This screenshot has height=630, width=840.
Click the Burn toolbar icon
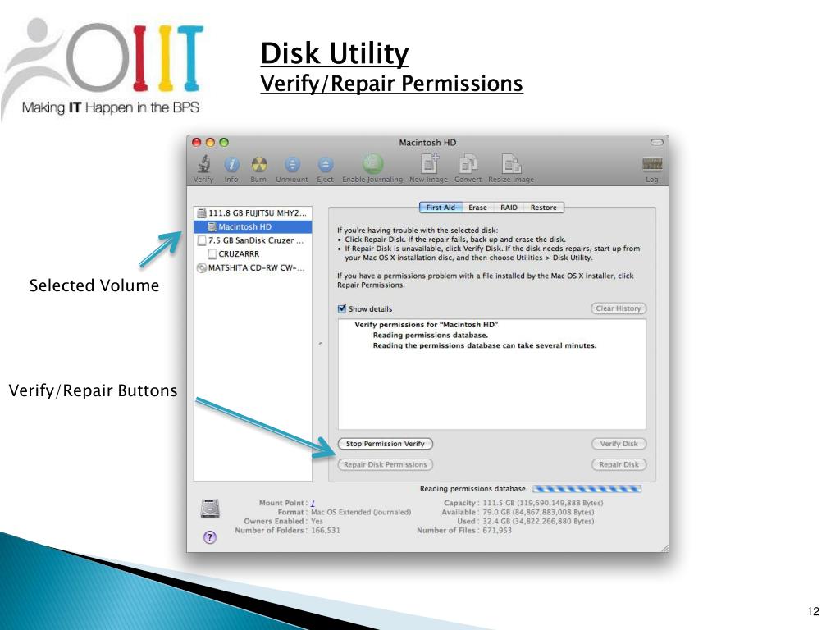(x=258, y=164)
